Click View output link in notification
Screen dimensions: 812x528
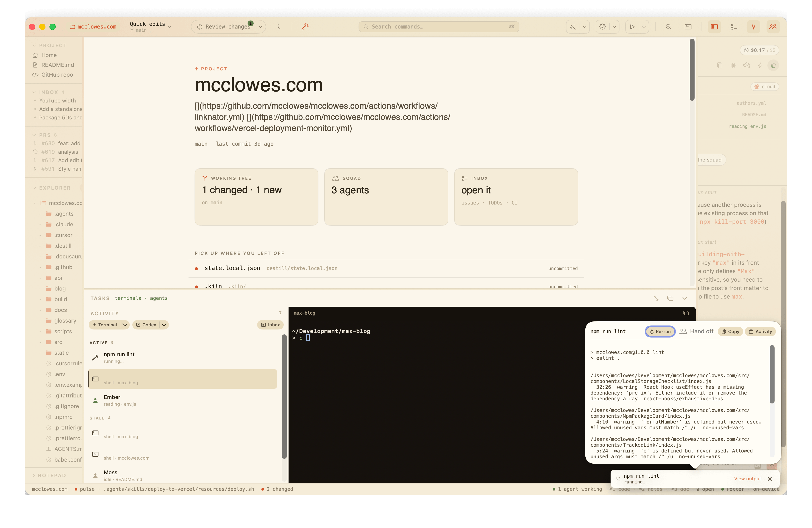tap(748, 479)
